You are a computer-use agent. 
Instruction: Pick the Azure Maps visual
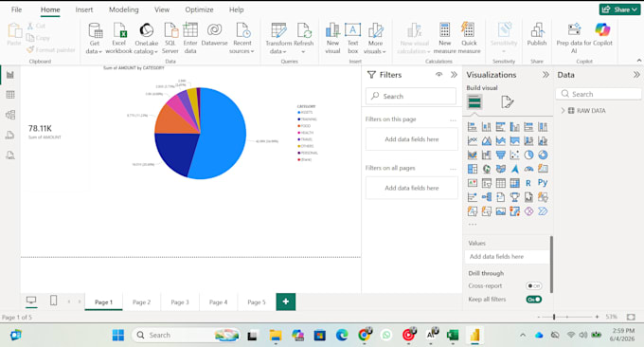pyautogui.click(x=514, y=169)
